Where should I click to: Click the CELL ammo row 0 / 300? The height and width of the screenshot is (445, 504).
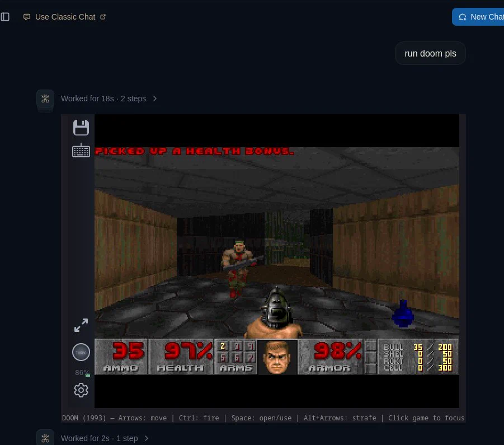coord(418,368)
